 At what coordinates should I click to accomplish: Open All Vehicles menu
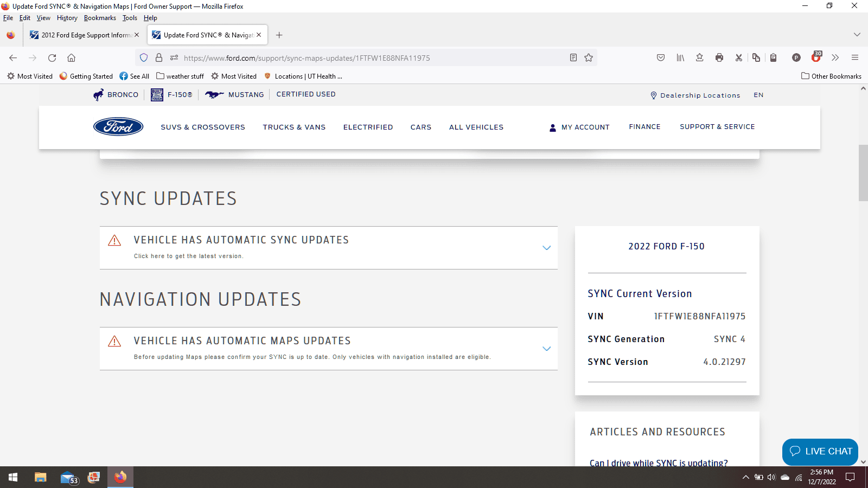point(476,127)
